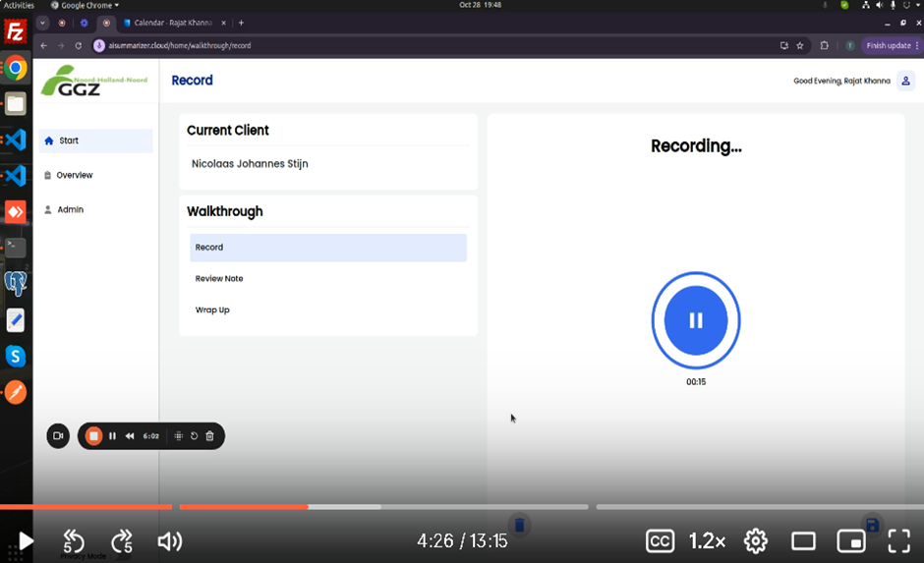
Task: Open the Google Chrome app menu in top bar
Action: click(84, 5)
